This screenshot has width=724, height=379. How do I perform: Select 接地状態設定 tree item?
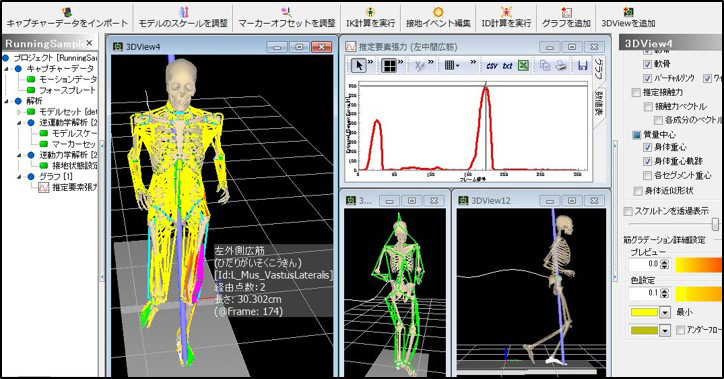74,165
